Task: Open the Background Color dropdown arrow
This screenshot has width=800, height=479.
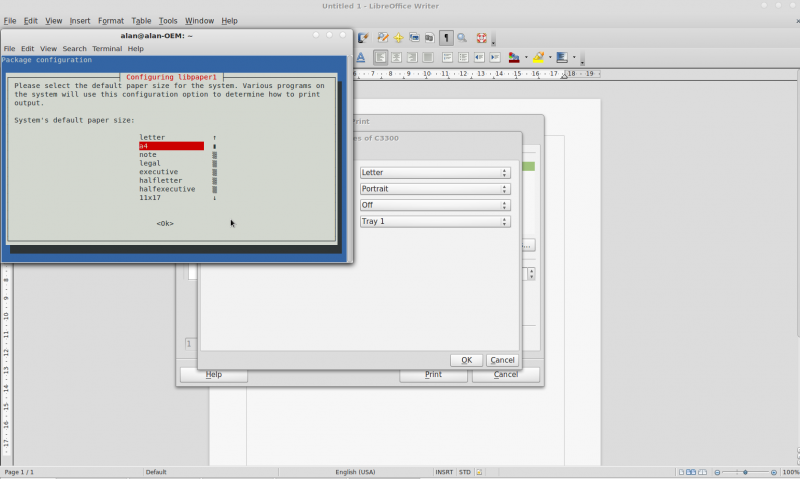Action: click(x=574, y=58)
